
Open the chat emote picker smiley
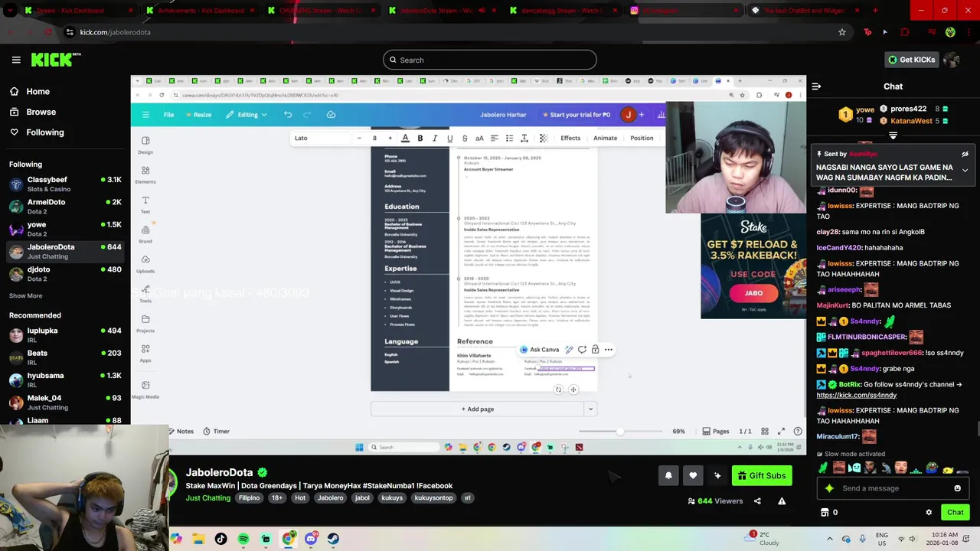[957, 488]
